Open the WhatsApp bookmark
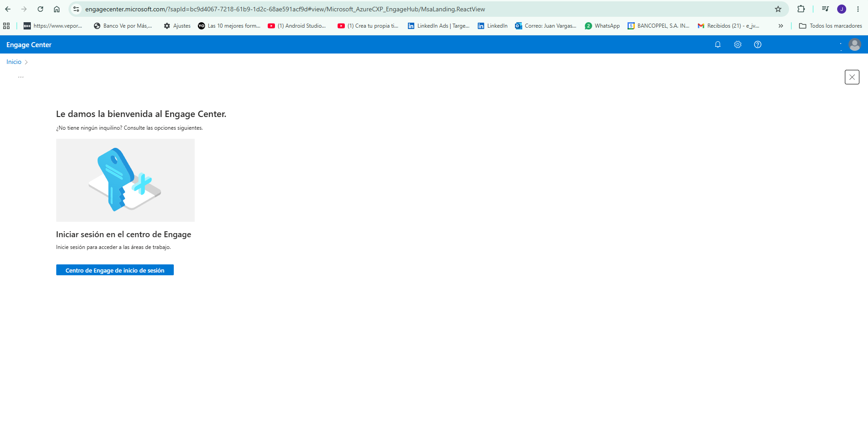This screenshot has height=434, width=868. (x=603, y=26)
